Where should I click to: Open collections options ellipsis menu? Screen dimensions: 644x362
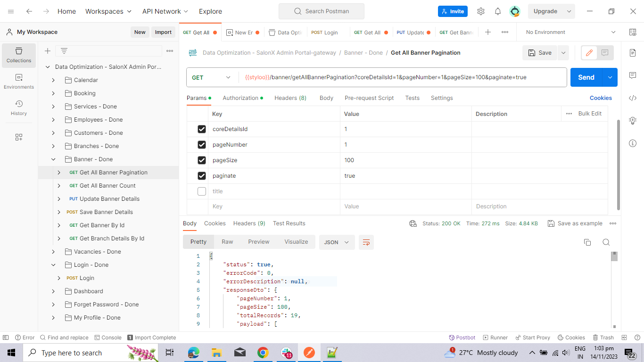pos(170,51)
